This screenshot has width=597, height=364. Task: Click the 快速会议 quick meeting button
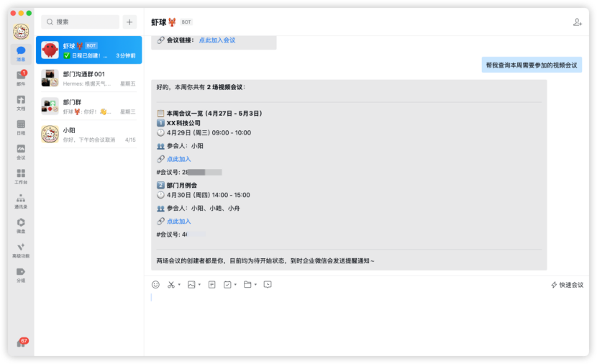click(x=567, y=285)
